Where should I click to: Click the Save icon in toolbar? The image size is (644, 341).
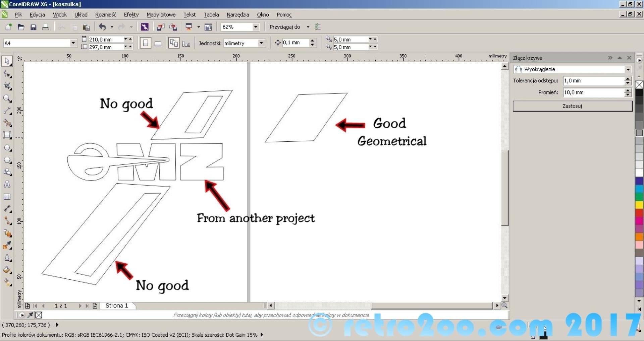tap(33, 27)
